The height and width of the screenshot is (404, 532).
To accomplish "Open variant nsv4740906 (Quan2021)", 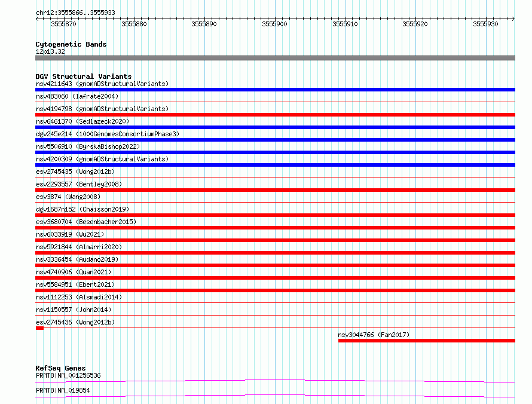I will click(74, 272).
